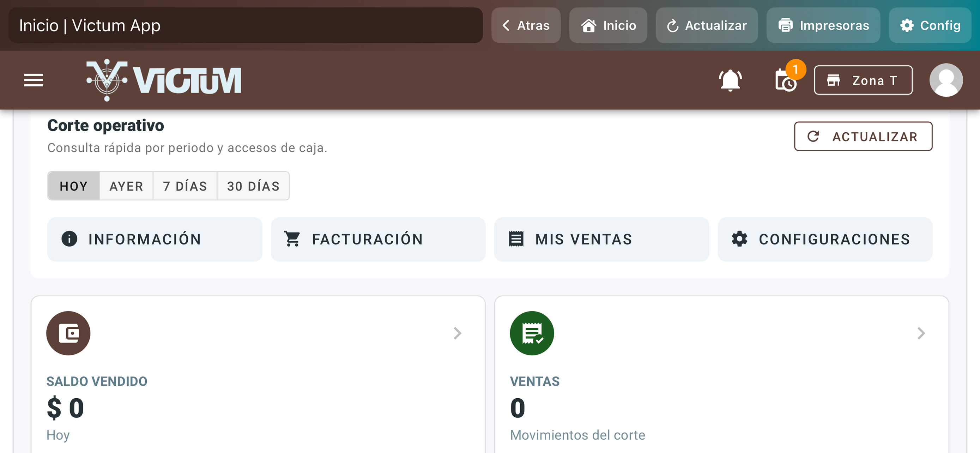Select the 7 DÍAS period
Viewport: 980px width, 453px height.
click(x=185, y=186)
